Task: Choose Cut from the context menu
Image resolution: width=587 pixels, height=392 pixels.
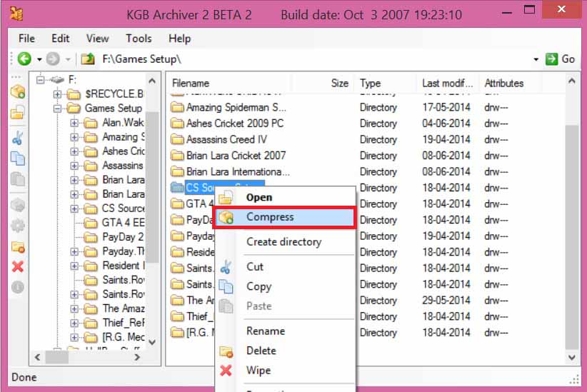Action: (285, 266)
